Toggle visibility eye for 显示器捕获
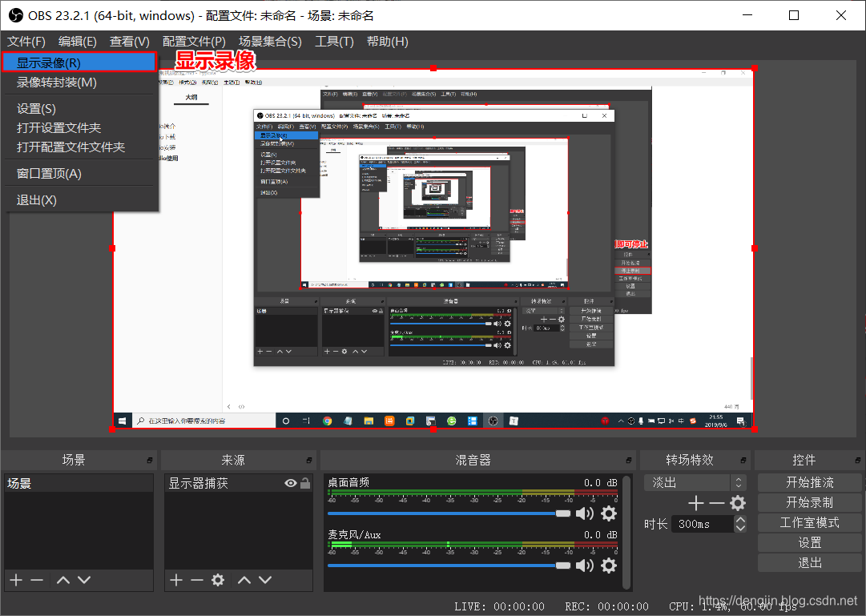This screenshot has height=616, width=866. 291,483
